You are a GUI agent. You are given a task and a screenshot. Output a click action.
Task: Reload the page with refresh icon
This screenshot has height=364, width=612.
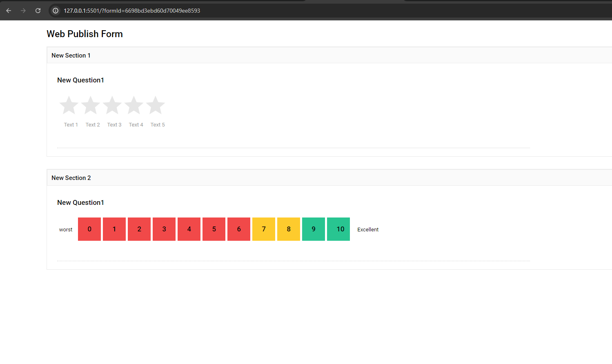(x=38, y=11)
